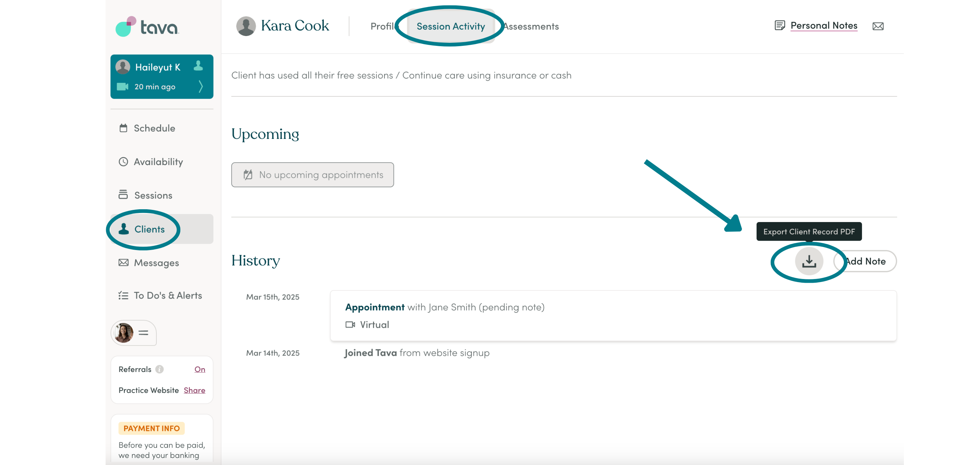980x465 pixels.
Task: Switch to the Assessments tab
Action: (x=531, y=26)
